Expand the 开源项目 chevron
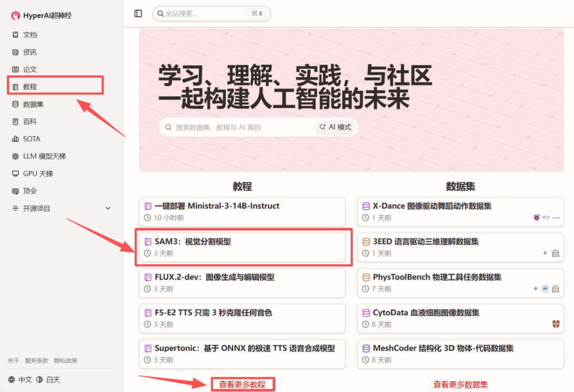 [108, 209]
